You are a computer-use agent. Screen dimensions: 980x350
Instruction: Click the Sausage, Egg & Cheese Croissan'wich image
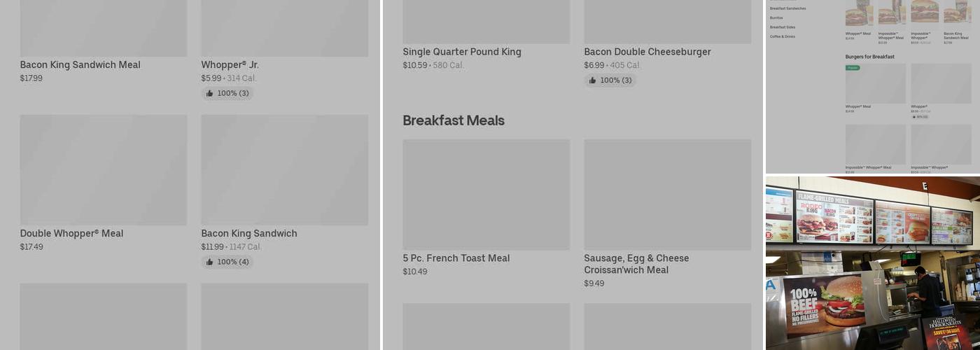click(x=668, y=195)
